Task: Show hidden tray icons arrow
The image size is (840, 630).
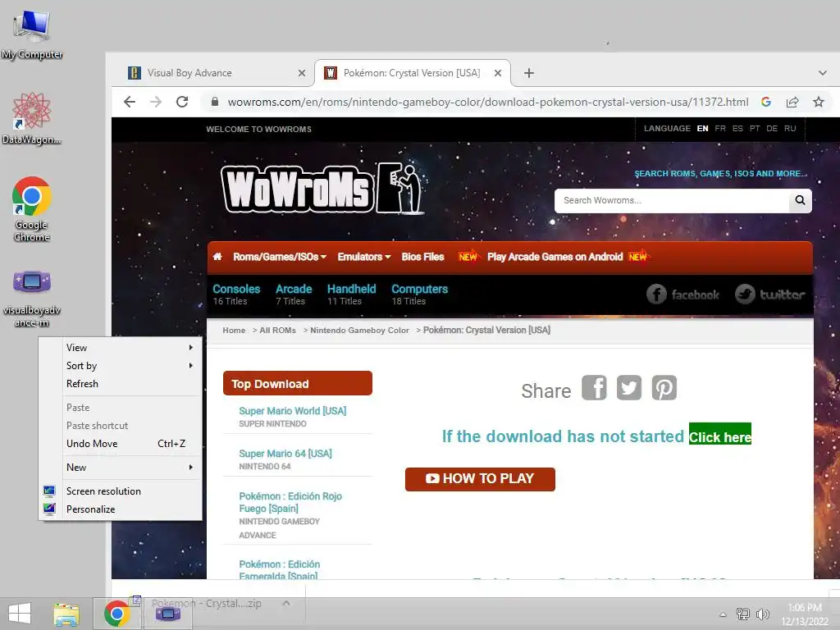Action: click(x=724, y=614)
